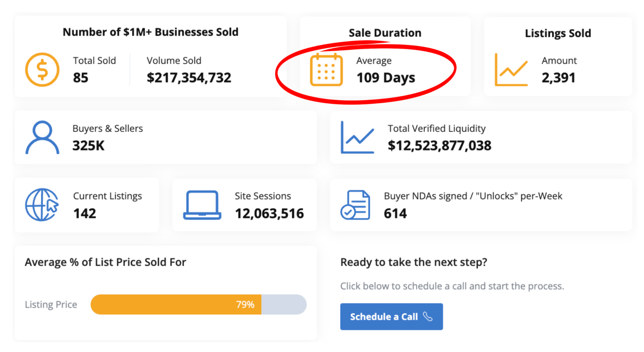Image resolution: width=644 pixels, height=352 pixels.
Task: Click the orange calendar icon
Action: 326,69
